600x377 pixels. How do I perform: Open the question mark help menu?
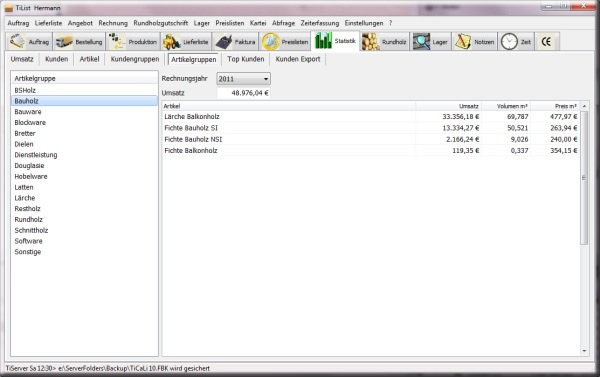[390, 23]
